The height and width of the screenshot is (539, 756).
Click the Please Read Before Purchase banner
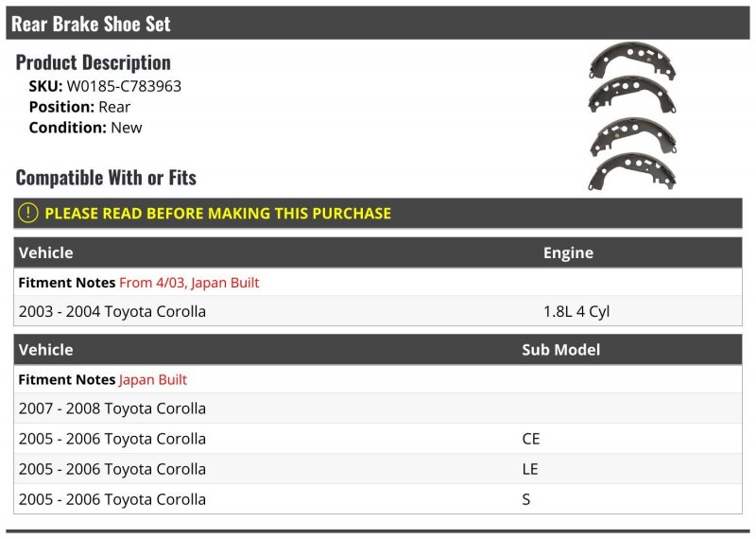(378, 213)
